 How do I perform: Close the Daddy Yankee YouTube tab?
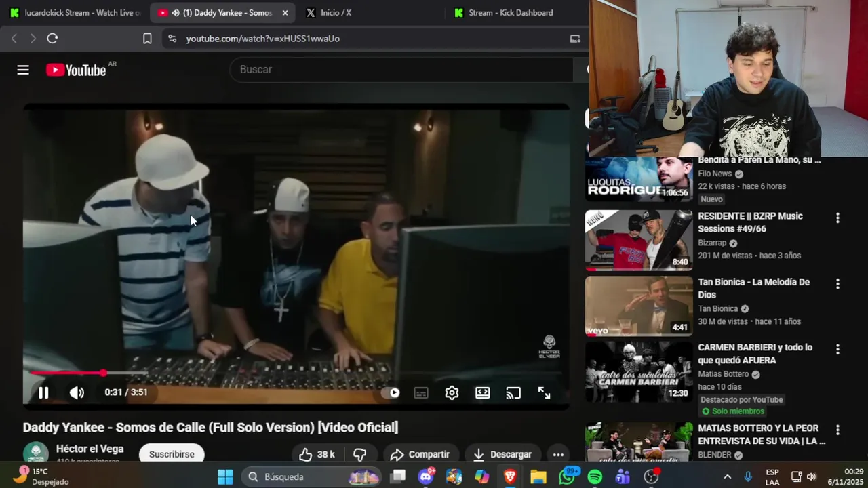285,13
